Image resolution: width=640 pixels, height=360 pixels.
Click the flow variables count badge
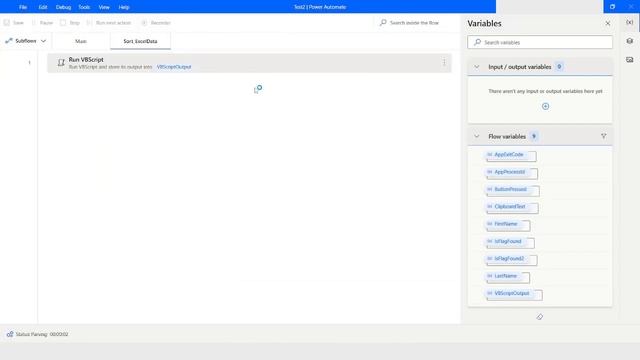(x=533, y=136)
